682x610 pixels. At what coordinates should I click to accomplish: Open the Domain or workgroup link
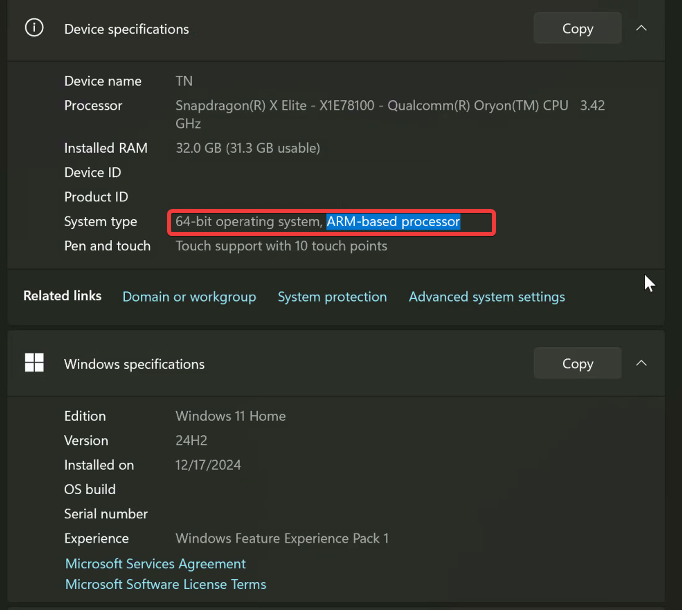click(x=189, y=297)
